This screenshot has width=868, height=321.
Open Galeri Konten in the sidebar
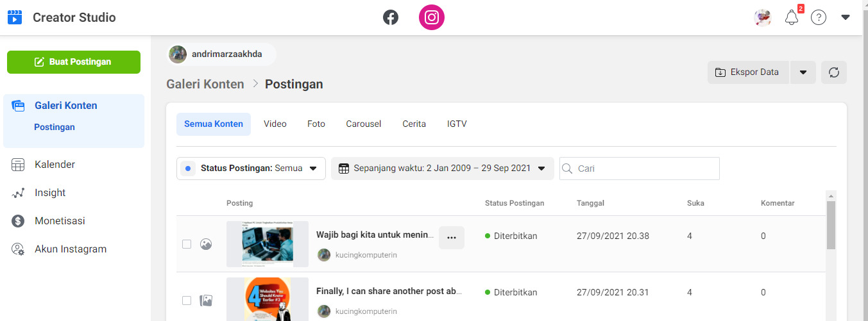click(66, 106)
